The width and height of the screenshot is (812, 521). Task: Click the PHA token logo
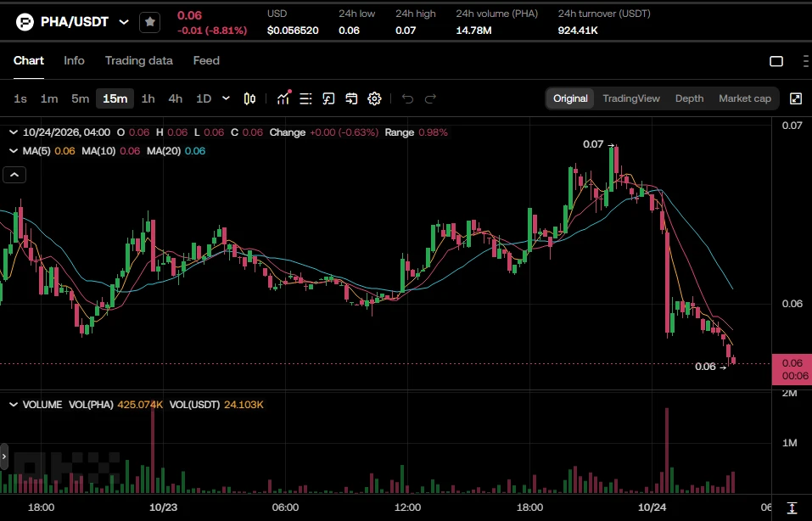[x=25, y=22]
